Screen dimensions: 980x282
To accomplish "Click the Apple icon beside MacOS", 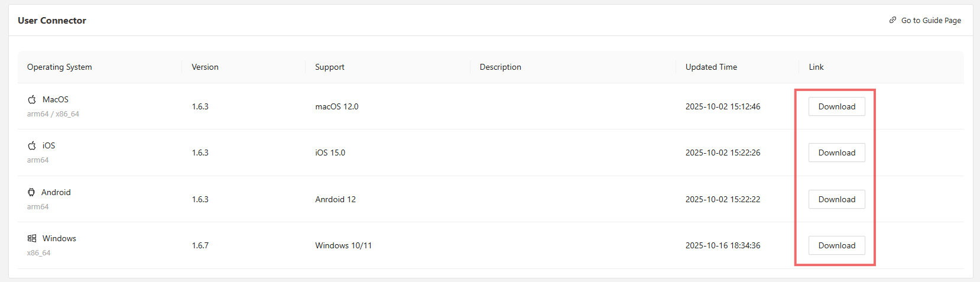I will coord(32,99).
